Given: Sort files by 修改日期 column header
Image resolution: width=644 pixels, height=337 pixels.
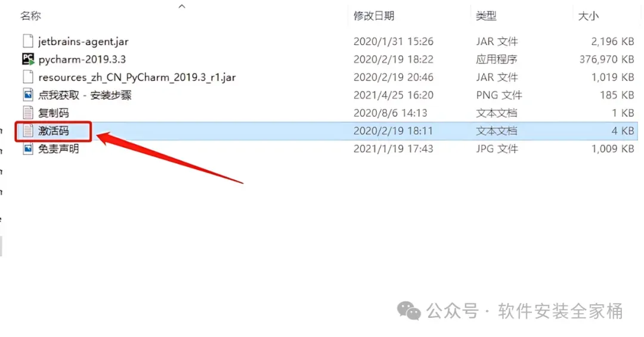Looking at the screenshot, I should click(374, 16).
